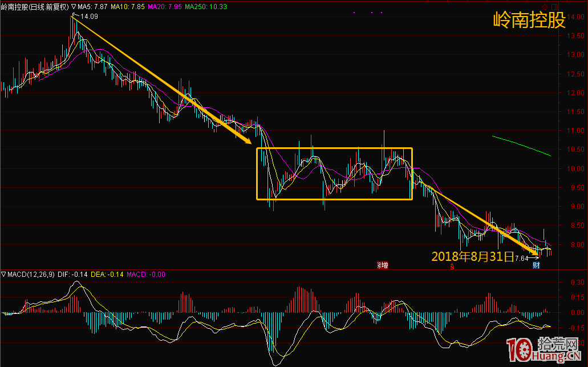588x367 pixels.
Task: Click the 10.50 price axis label
Action: click(x=575, y=150)
